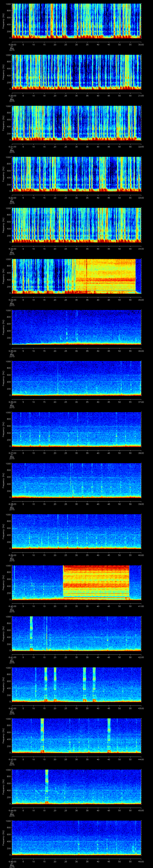Click the broadband noise burst in the 6:34:00 panel

click(106, 276)
